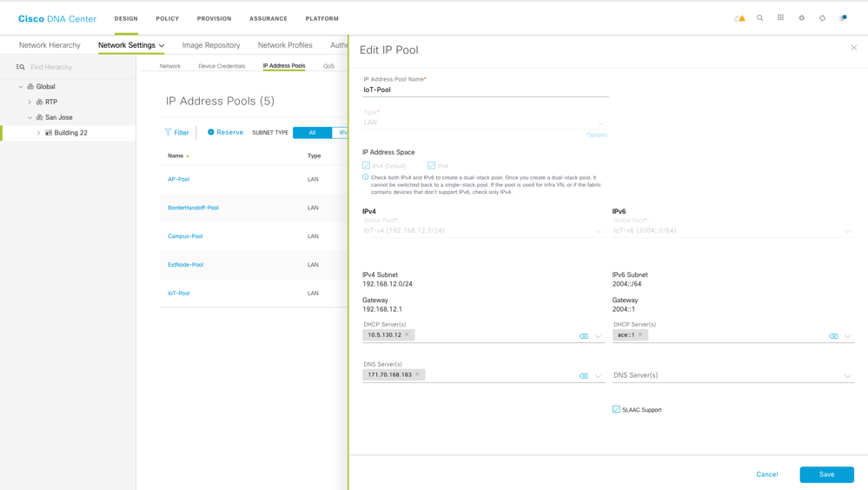Screen dimensions: 868x490
Task: Collapse the San Jose tree node
Action: tap(30, 117)
